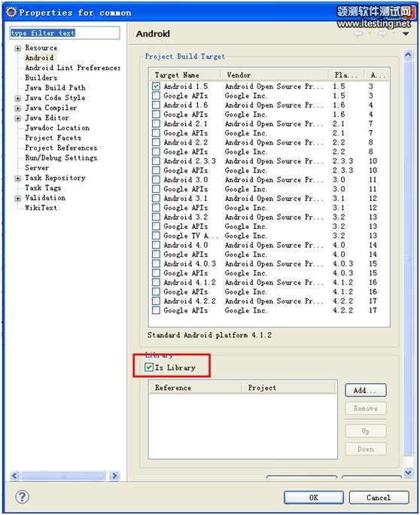Open Android Lint Preferences page
This screenshot has width=420, height=515.
tap(72, 68)
